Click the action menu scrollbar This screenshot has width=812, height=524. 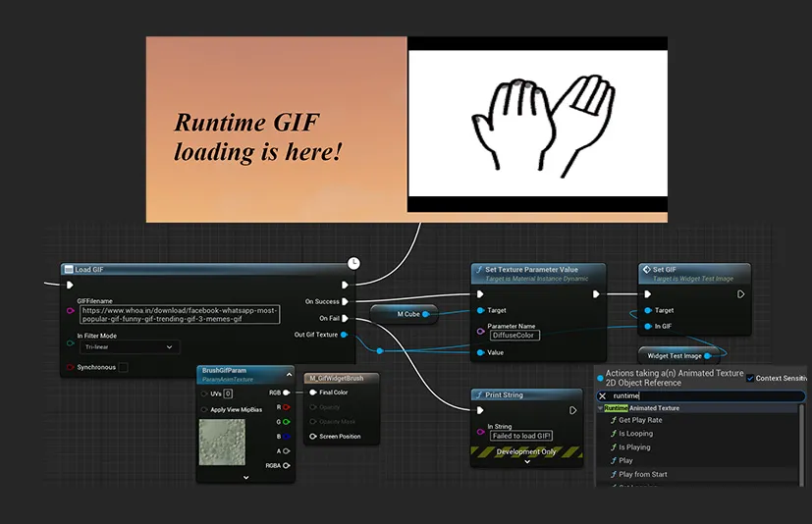coord(801,445)
